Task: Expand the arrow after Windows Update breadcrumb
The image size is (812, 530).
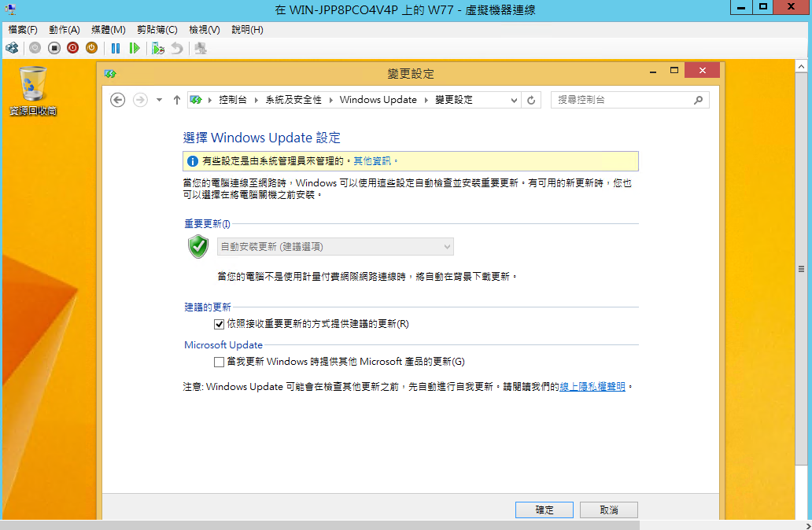Action: tap(426, 100)
